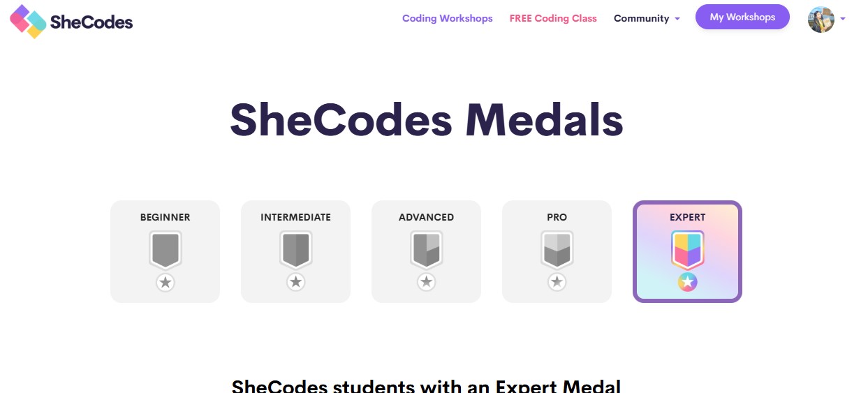
Task: Click the user profile avatar photo
Action: (x=821, y=20)
